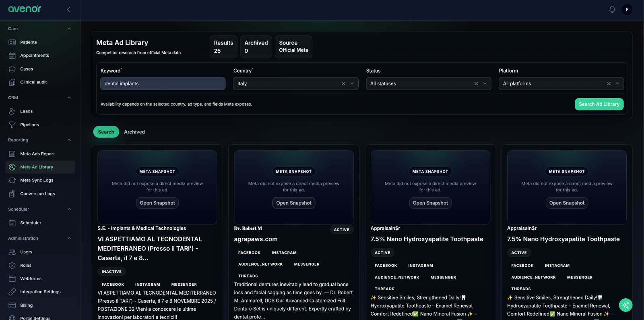Click the Source Official Meta card
The width and height of the screenshot is (644, 320).
(x=293, y=47)
